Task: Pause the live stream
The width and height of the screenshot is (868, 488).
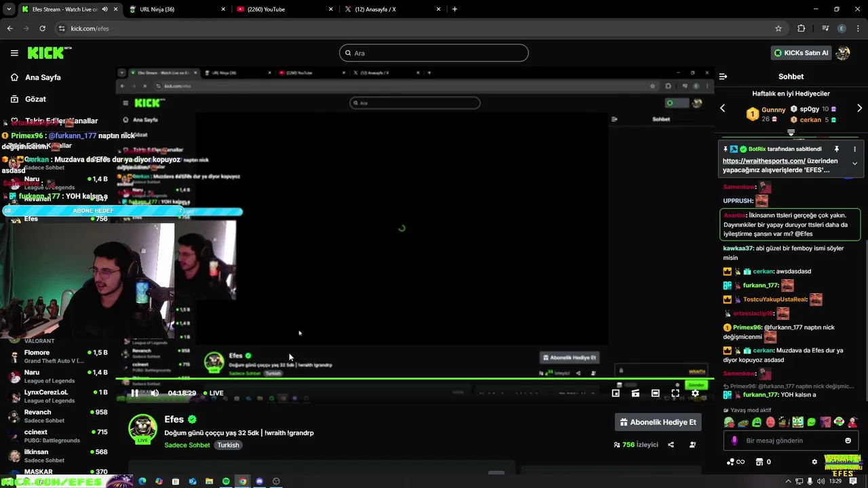Action: click(134, 393)
